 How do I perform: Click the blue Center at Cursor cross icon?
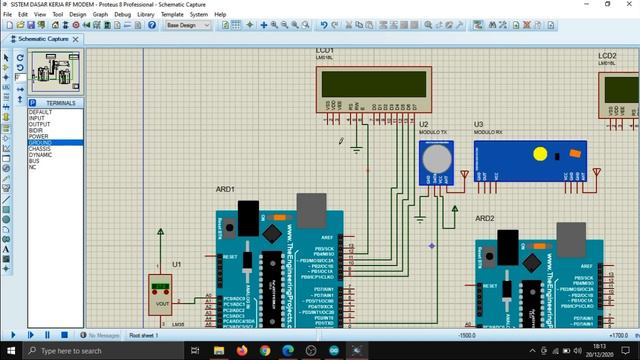tap(264, 25)
